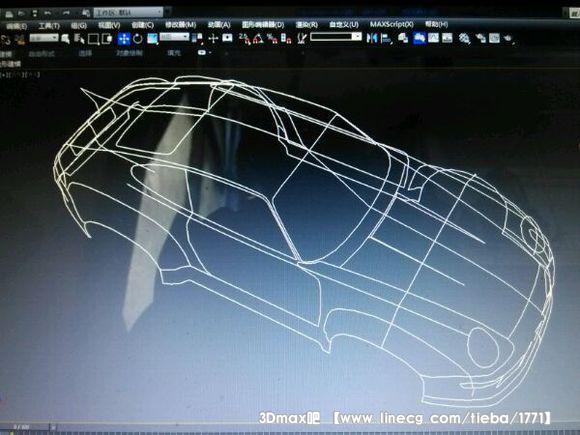This screenshot has width=580, height=435.
Task: Open the 渲染(R) menu
Action: 307,25
